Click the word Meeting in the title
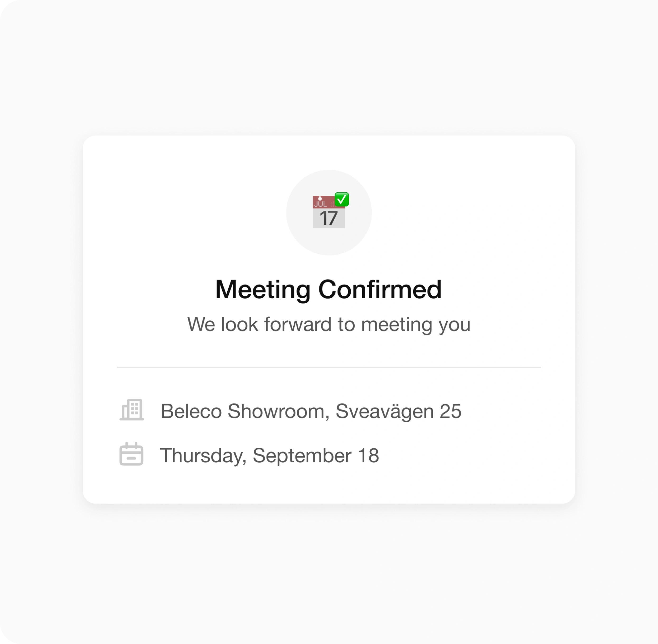 263,290
